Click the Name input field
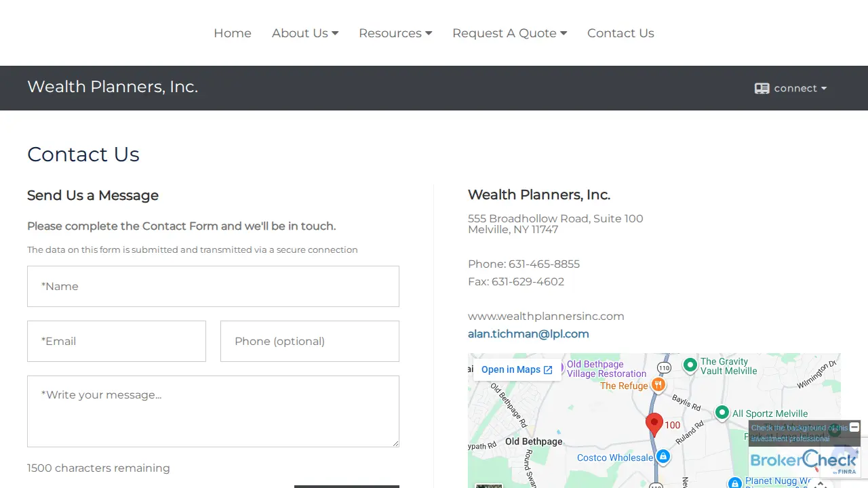The height and width of the screenshot is (488, 868). pyautogui.click(x=213, y=286)
